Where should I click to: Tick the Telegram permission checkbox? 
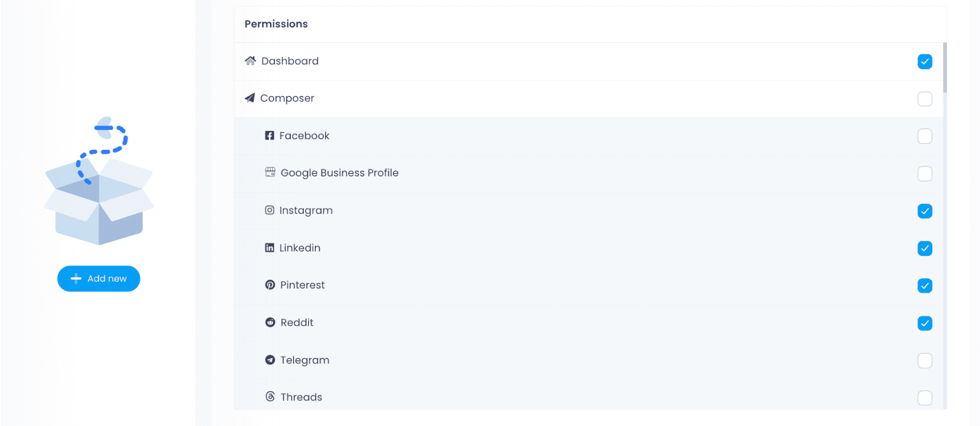click(x=925, y=361)
